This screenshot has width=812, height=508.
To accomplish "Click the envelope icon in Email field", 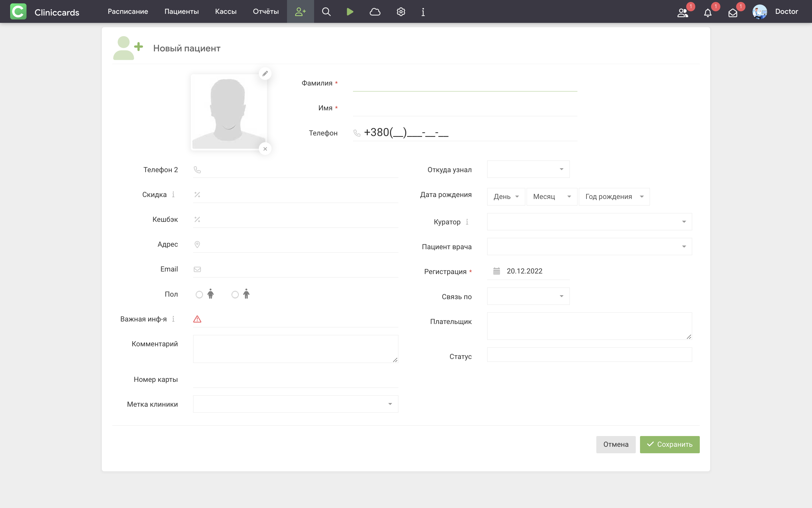I will coord(197,269).
